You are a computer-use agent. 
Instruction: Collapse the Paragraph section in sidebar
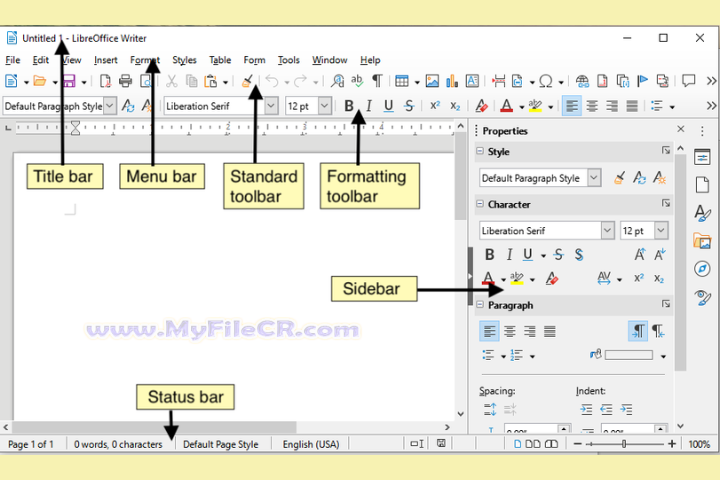(x=480, y=305)
